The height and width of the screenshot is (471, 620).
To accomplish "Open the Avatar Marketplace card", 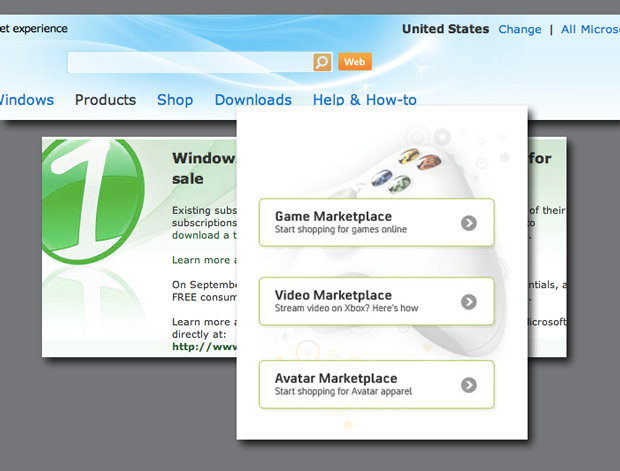I will click(x=376, y=384).
